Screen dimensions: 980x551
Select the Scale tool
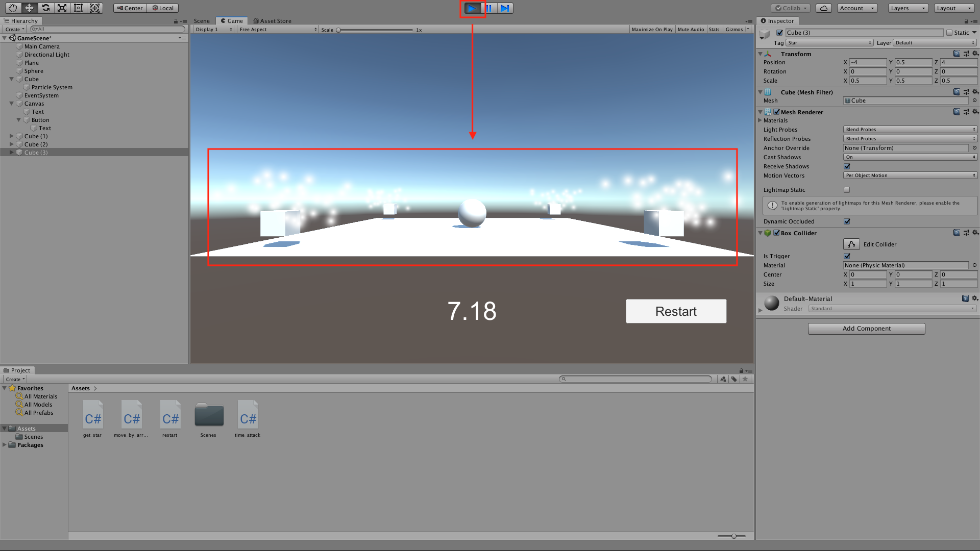[62, 8]
